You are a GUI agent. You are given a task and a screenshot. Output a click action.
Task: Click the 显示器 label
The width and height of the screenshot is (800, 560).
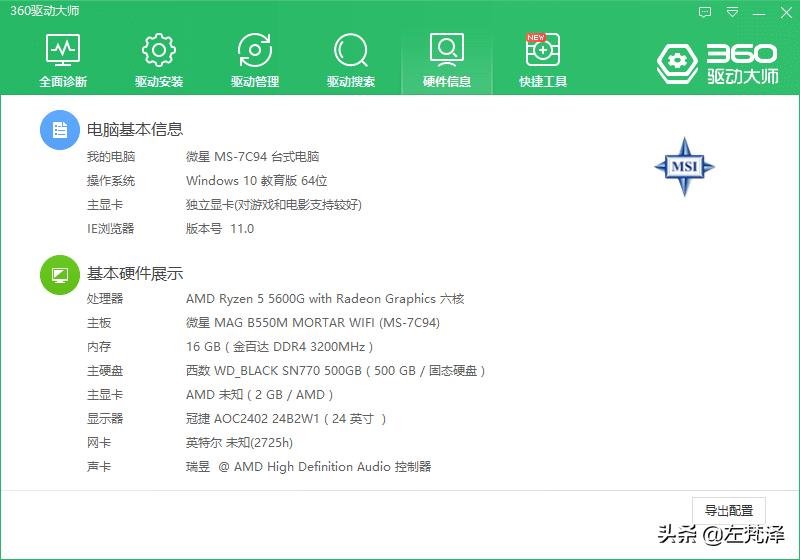(x=105, y=419)
